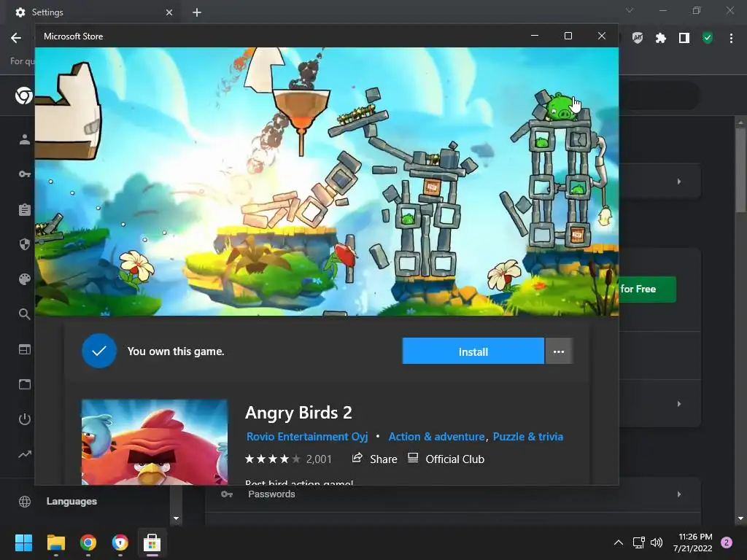Click the Share icon in Microsoft Store
Image resolution: width=747 pixels, height=560 pixels.
357,459
